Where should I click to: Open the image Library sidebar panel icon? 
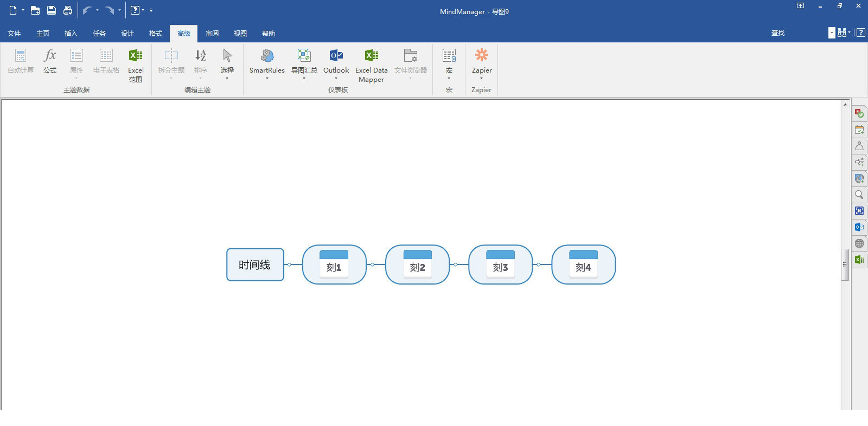tap(859, 178)
